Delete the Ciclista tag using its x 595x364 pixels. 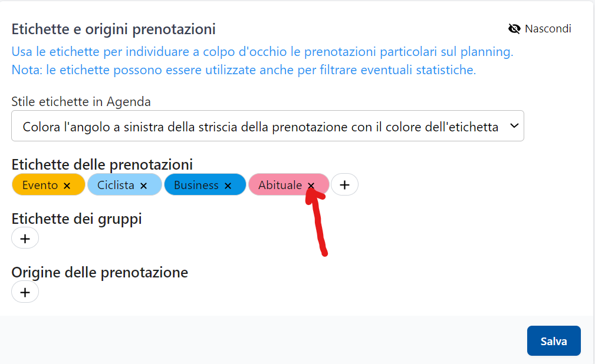(143, 186)
